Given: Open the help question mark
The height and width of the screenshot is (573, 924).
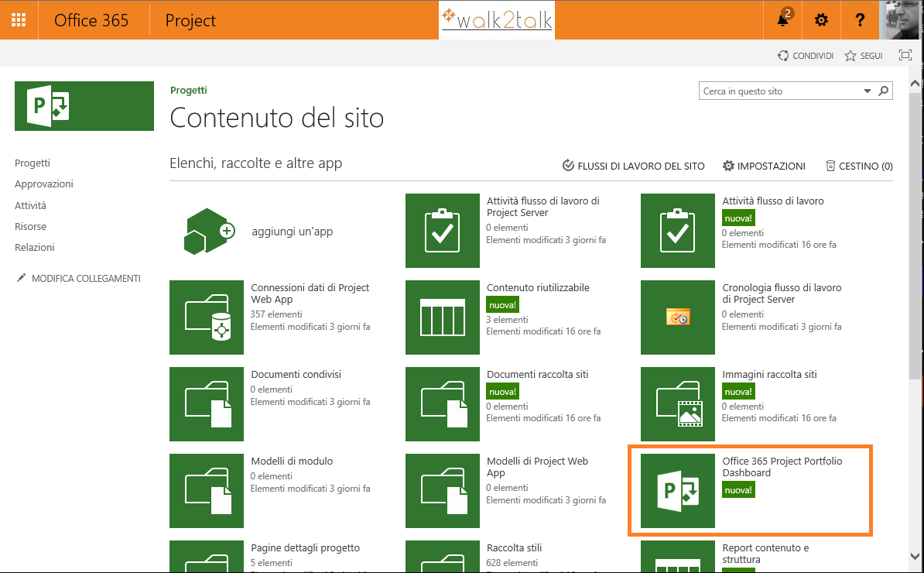Looking at the screenshot, I should point(860,20).
